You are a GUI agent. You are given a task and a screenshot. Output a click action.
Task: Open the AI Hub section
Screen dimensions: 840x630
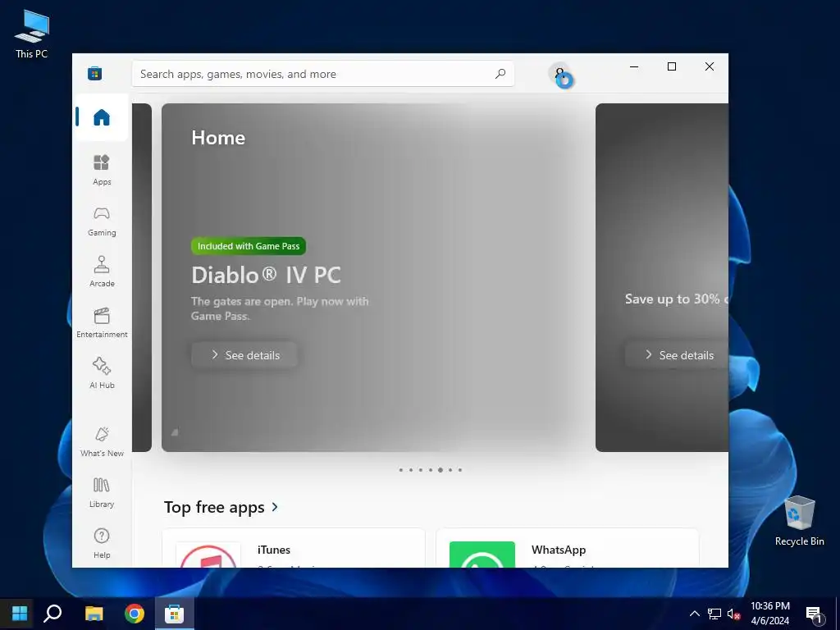click(101, 373)
